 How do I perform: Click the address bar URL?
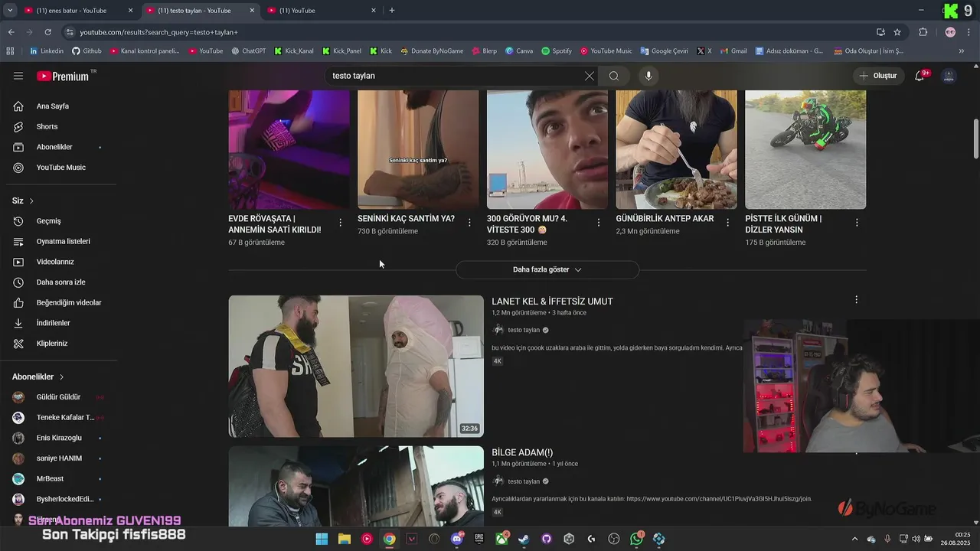tap(159, 32)
